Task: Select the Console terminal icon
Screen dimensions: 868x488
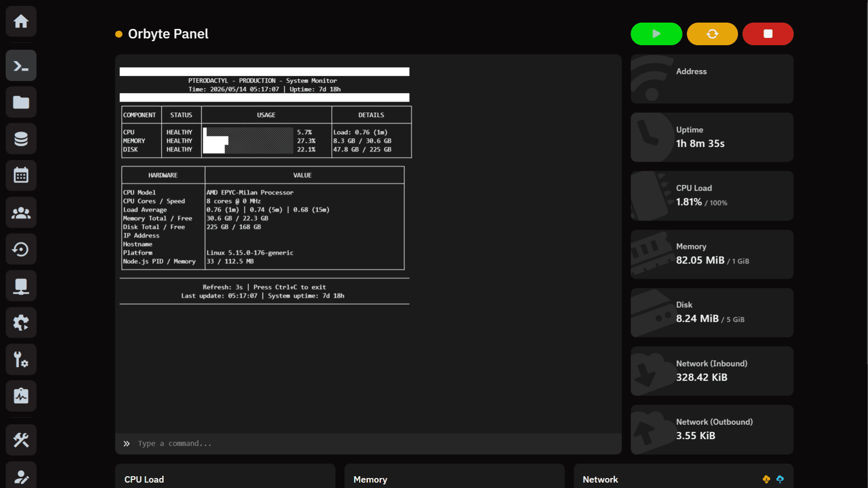Action: [x=21, y=66]
